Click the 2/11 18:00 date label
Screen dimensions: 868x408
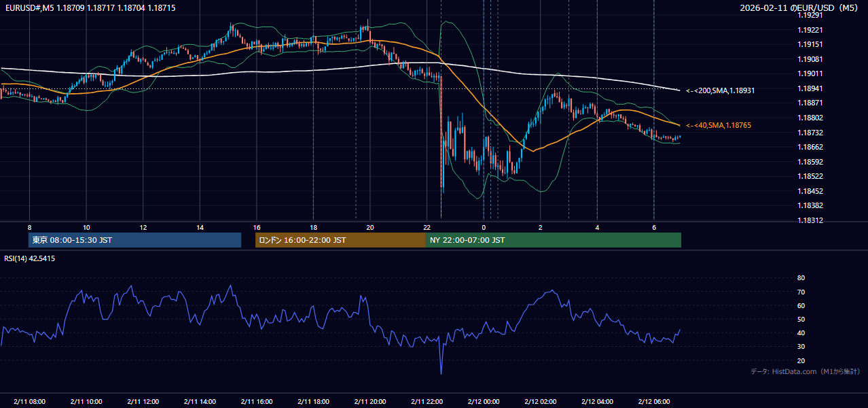click(313, 401)
